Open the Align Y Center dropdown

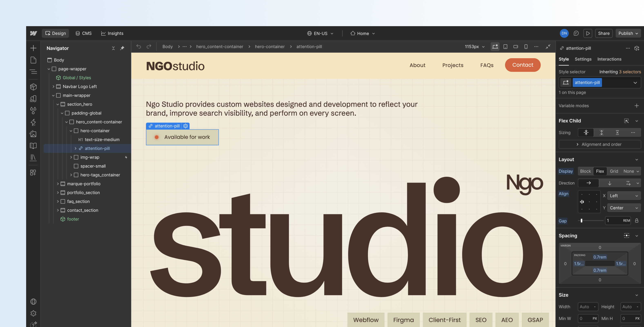(624, 208)
